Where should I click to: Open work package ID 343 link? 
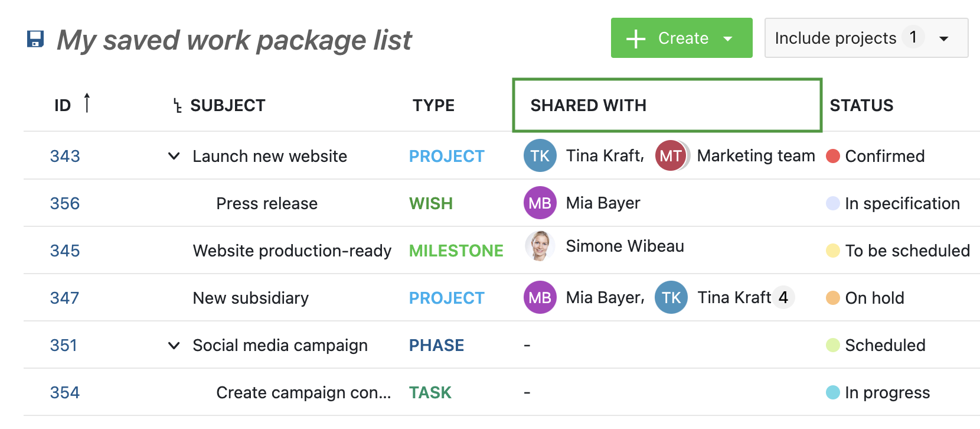click(65, 156)
